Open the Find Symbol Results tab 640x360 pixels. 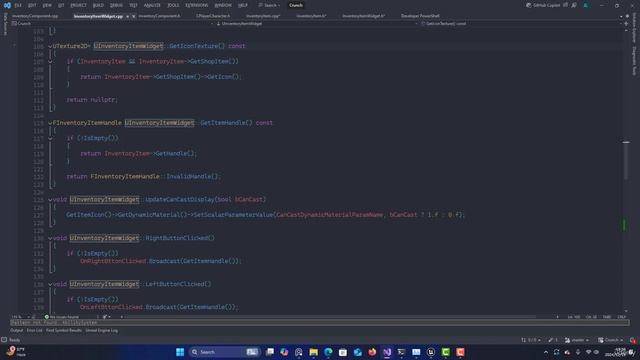[x=64, y=330]
